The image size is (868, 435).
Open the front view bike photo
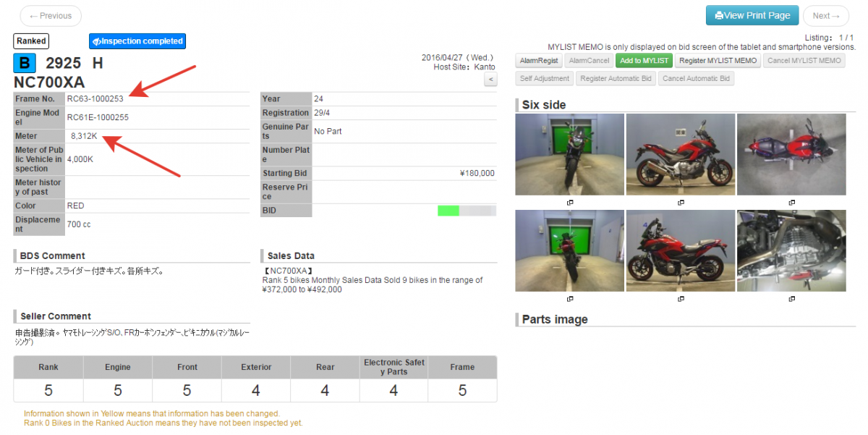coord(569,154)
